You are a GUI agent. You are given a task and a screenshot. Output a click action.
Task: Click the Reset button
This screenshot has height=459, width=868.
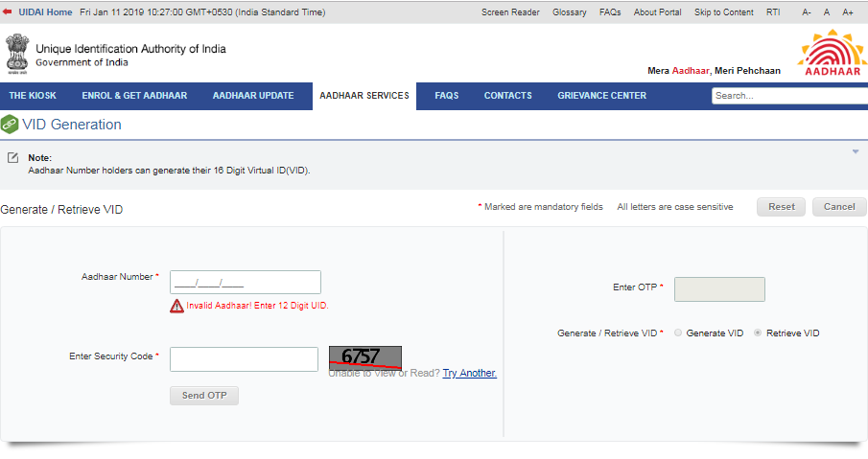click(x=781, y=207)
